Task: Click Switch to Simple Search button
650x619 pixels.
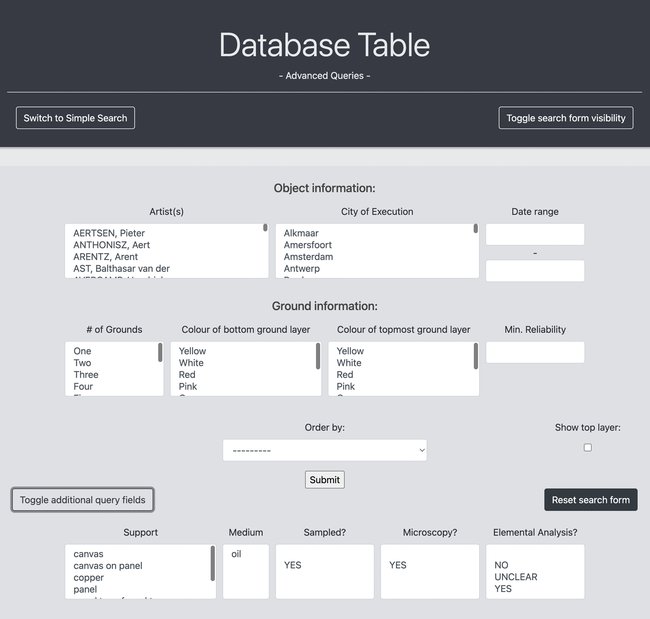Action: pyautogui.click(x=75, y=118)
